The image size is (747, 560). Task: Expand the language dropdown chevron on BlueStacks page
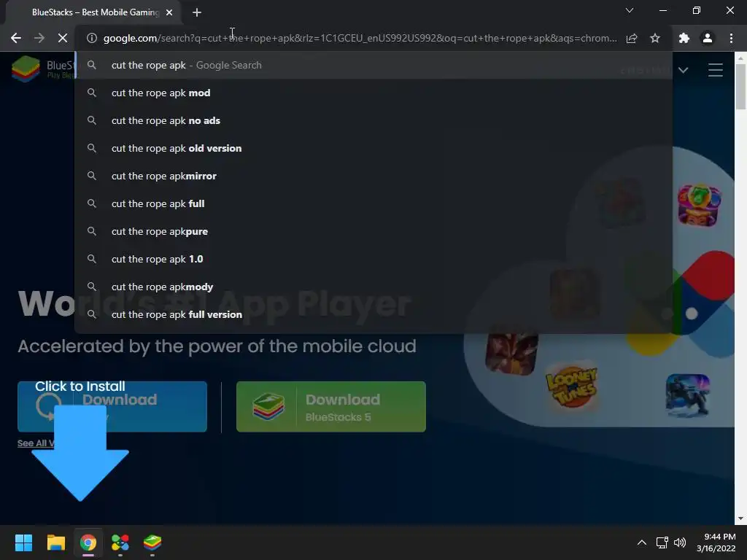(x=683, y=71)
